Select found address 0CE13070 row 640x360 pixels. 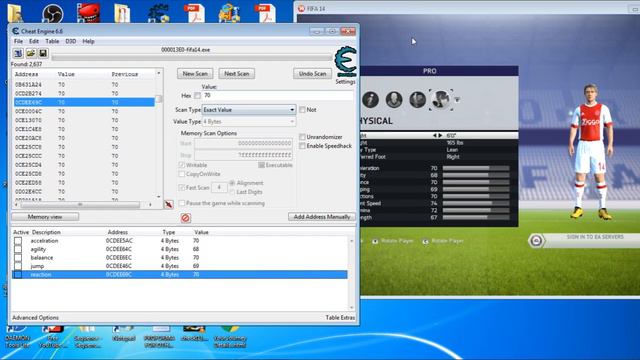84,120
